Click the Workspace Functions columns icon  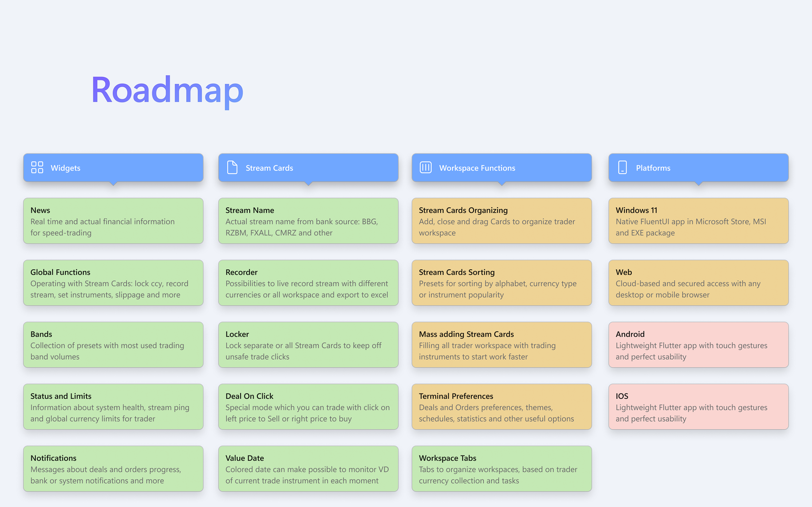click(x=425, y=167)
